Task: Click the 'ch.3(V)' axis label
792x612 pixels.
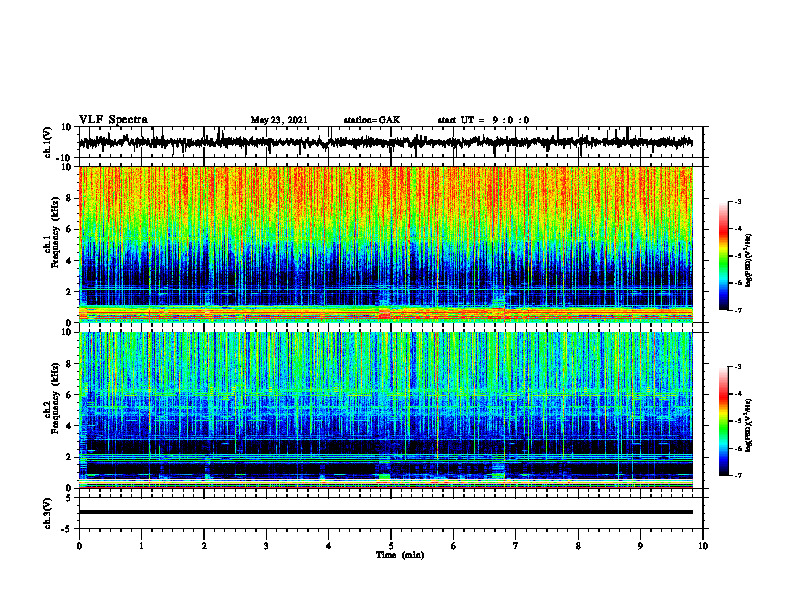Action: [x=48, y=513]
